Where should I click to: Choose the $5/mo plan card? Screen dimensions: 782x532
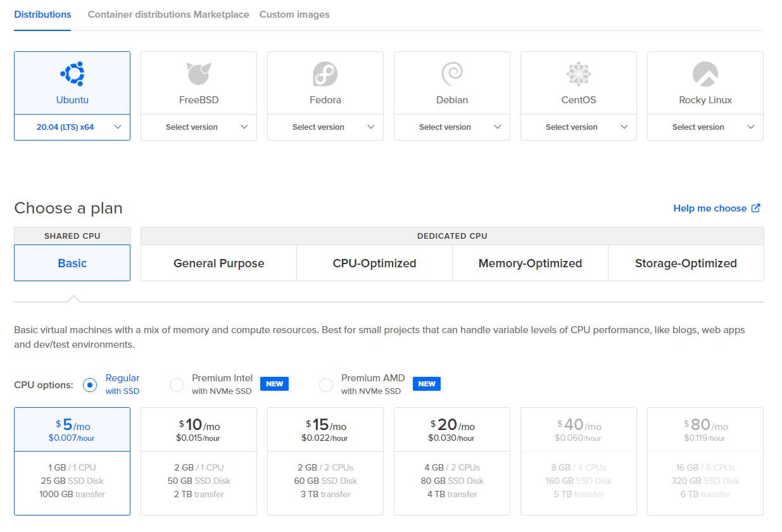point(72,461)
